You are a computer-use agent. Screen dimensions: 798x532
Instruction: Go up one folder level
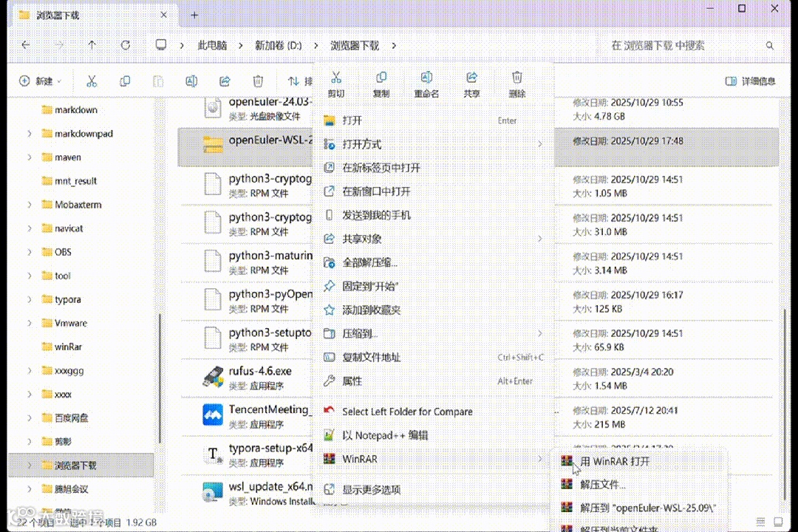click(92, 45)
